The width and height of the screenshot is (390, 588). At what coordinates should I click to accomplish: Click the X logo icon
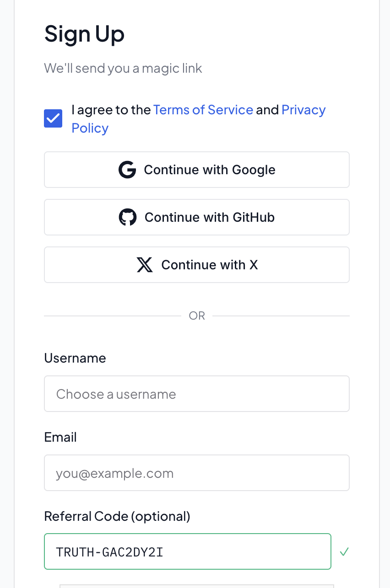coord(145,265)
